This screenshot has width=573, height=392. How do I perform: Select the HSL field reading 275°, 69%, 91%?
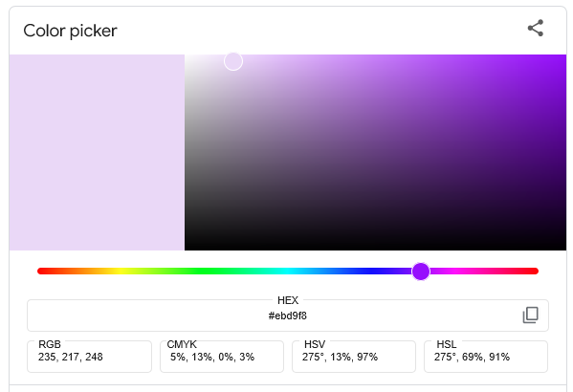(486, 357)
